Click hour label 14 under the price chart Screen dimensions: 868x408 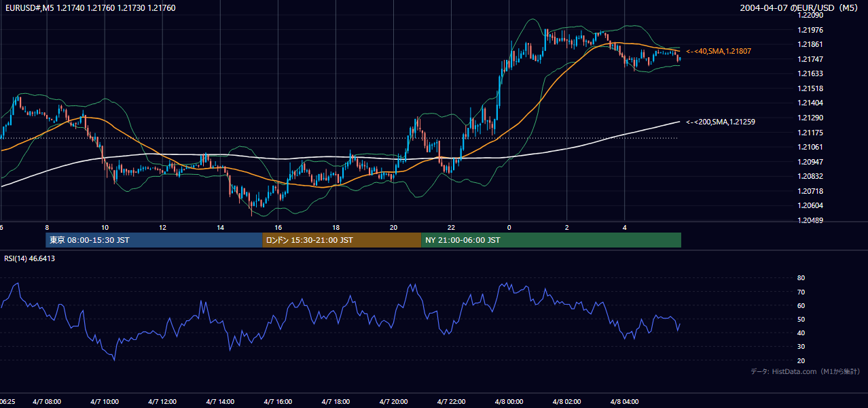click(x=220, y=227)
